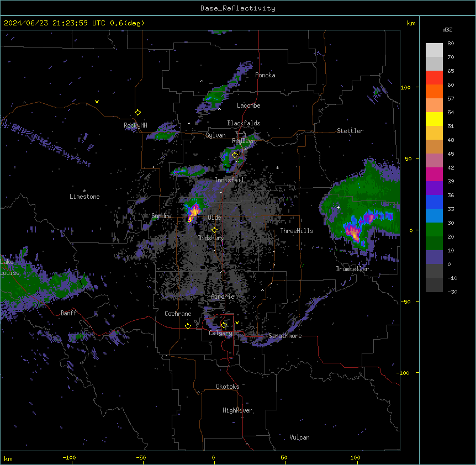Select the RedDeer city label
The image size is (476, 465).
(x=244, y=141)
